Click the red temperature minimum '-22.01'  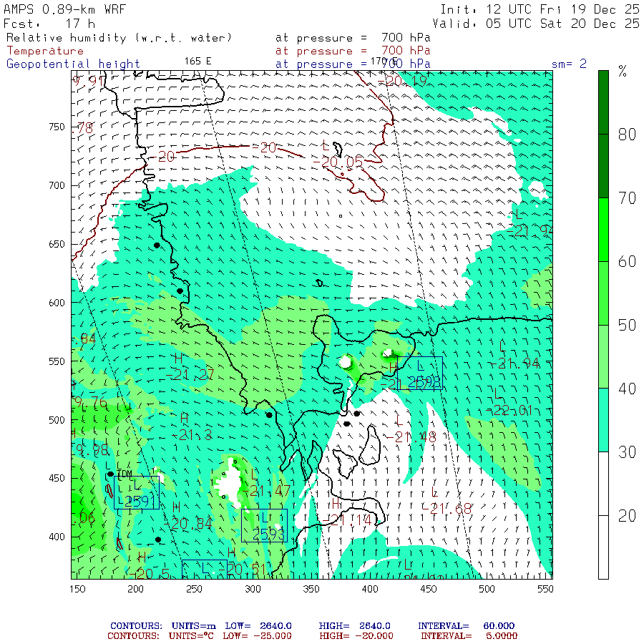coord(509,410)
